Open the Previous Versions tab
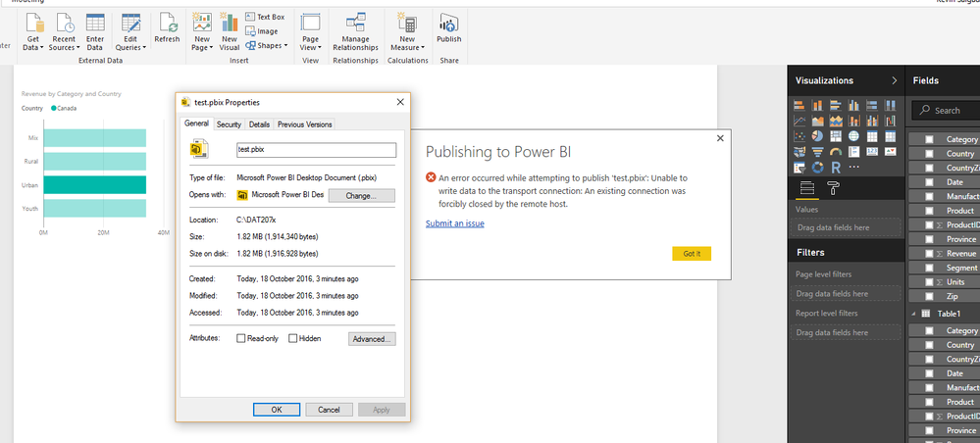 pyautogui.click(x=305, y=124)
